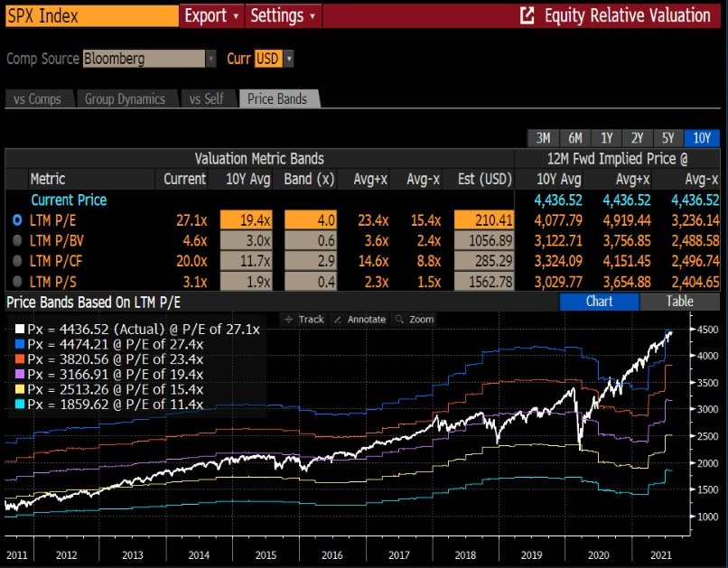Select the LTM P/S radio button
The height and width of the screenshot is (568, 728).
pos(17,281)
